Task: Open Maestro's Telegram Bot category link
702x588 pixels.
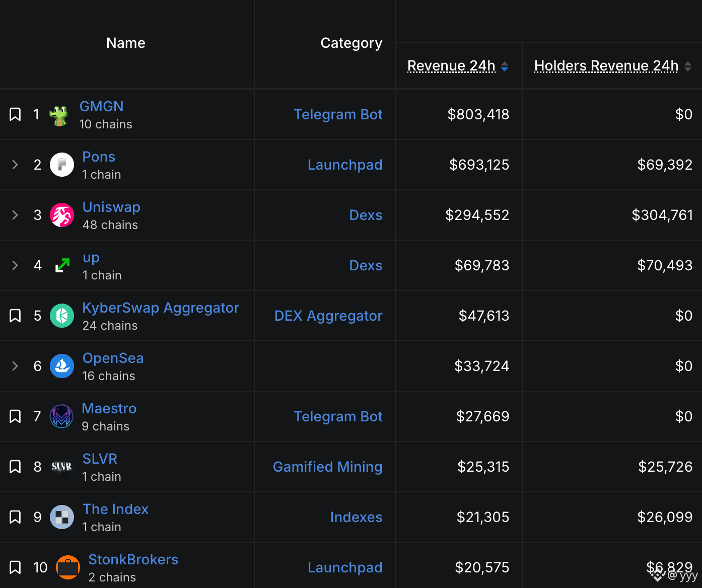Action: (338, 416)
